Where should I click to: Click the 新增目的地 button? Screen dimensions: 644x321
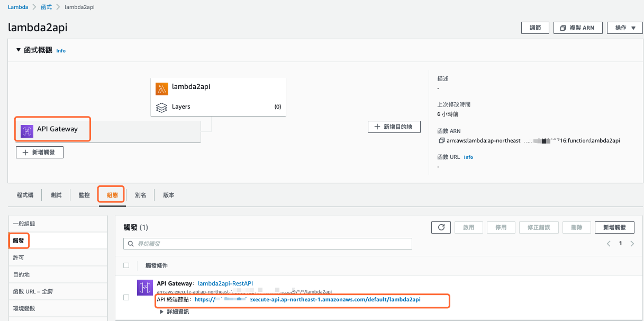394,127
